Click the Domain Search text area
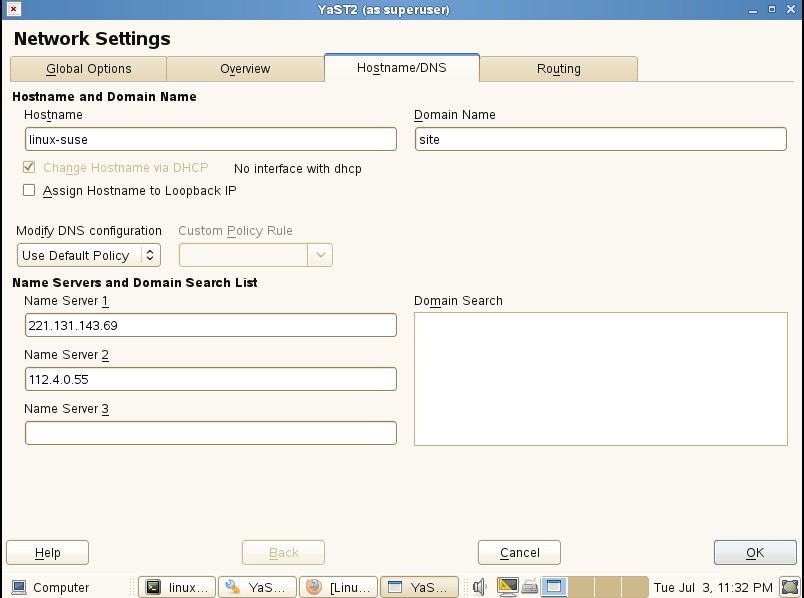Screen dimensions: 804x598 click(600, 378)
